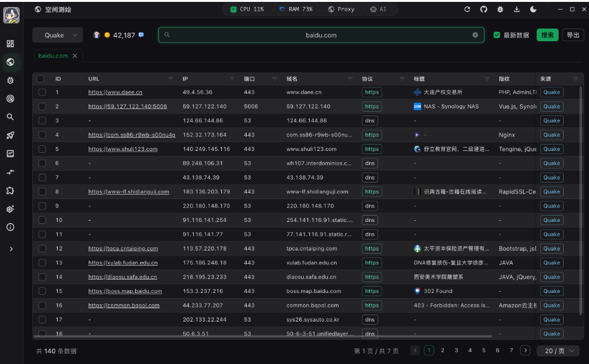Viewport: 589px width, 364px height.
Task: Go to results page 5
Action: (x=484, y=351)
